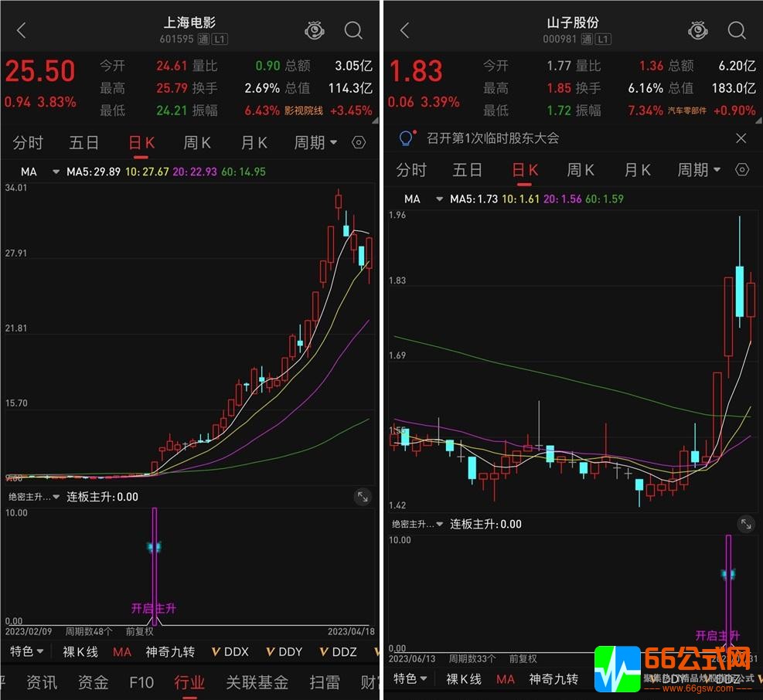763x700 pixels.
Task: Select 日K tab on 上海电影 chart
Action: coord(141,142)
